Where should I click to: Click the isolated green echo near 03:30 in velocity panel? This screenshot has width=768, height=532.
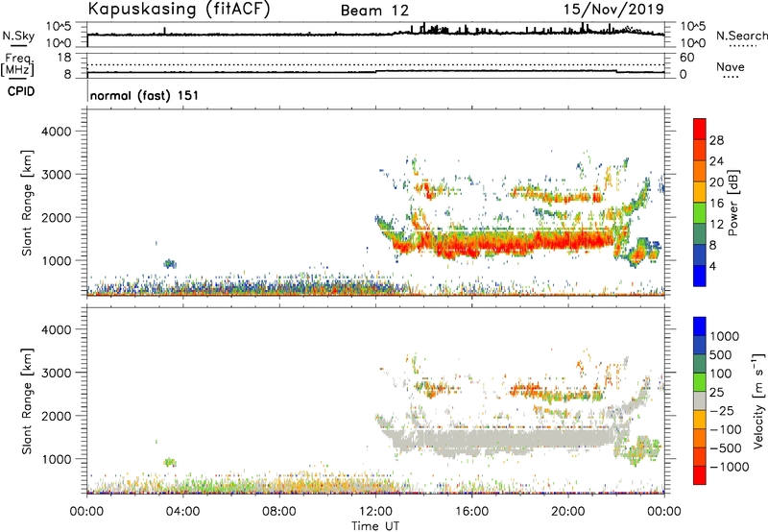170,462
